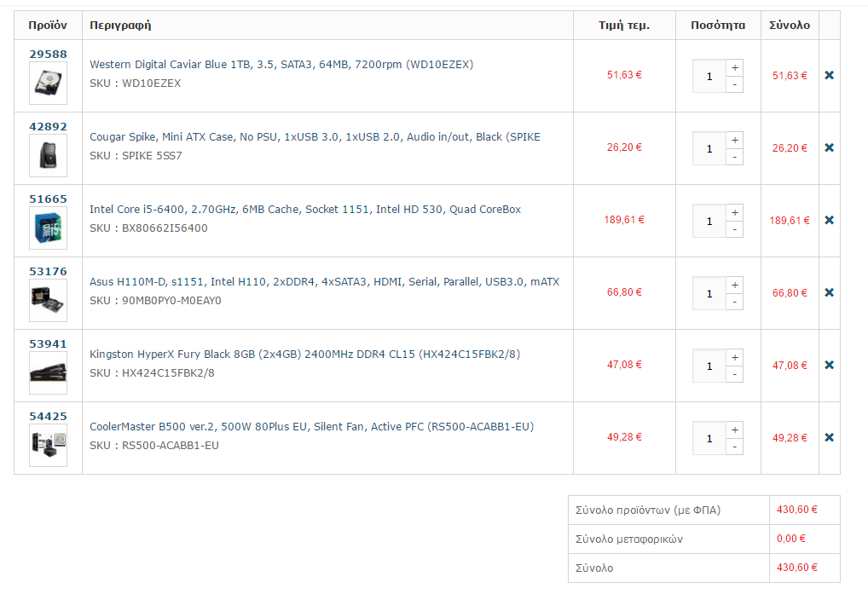This screenshot has width=868, height=594.
Task: Remove the CoolerMaster B500 power supply
Action: coord(829,437)
